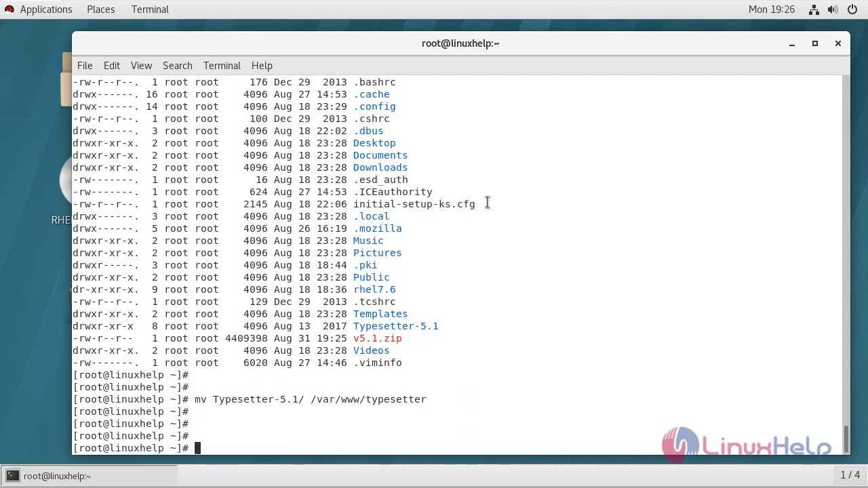Click the mv Typesetter-5.1/ command line
868x488 pixels.
(310, 399)
